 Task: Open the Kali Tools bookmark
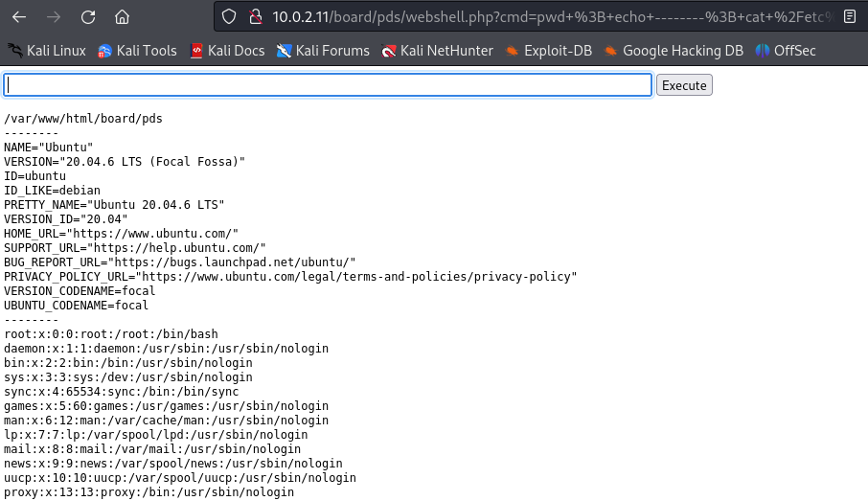pyautogui.click(x=137, y=51)
